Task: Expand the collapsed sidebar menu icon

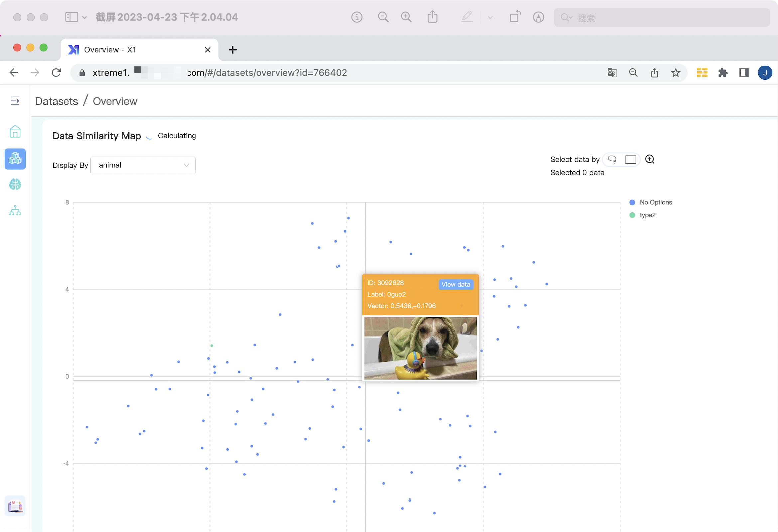Action: tap(15, 101)
